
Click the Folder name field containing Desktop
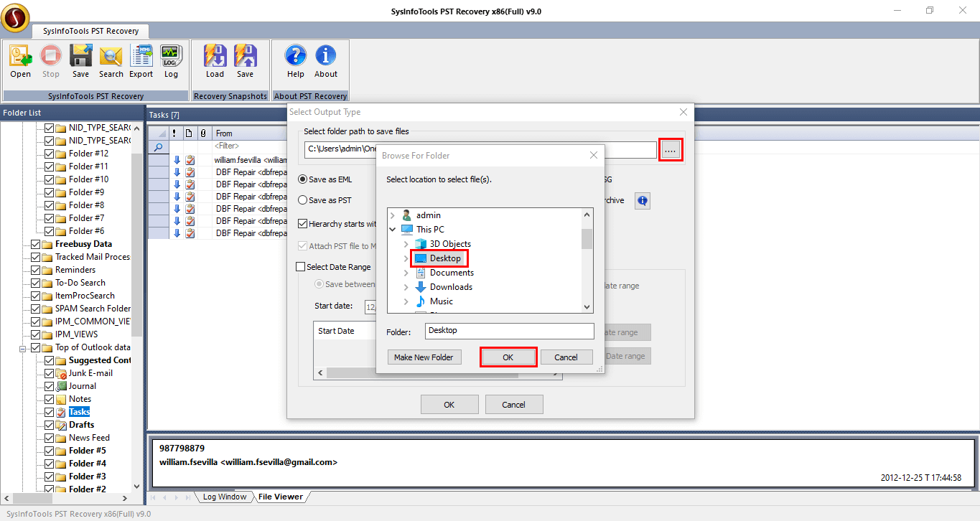(510, 331)
